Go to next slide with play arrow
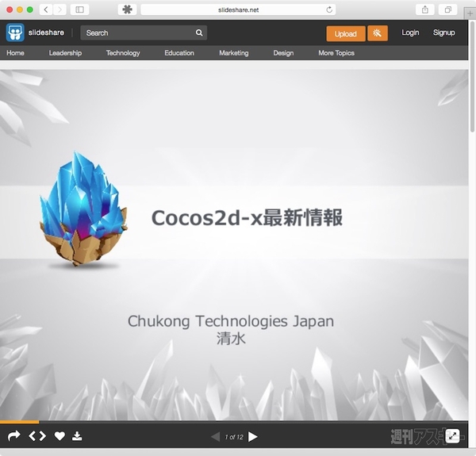The image size is (476, 456). click(252, 437)
